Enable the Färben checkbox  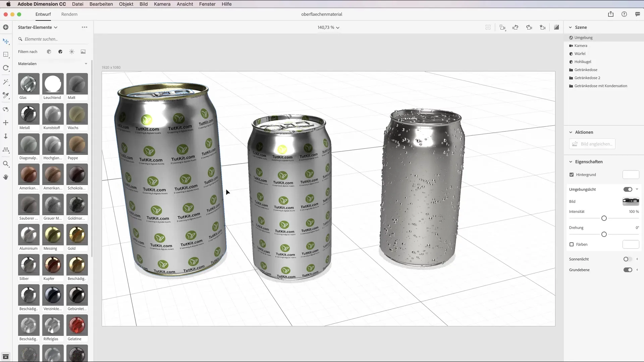(572, 244)
